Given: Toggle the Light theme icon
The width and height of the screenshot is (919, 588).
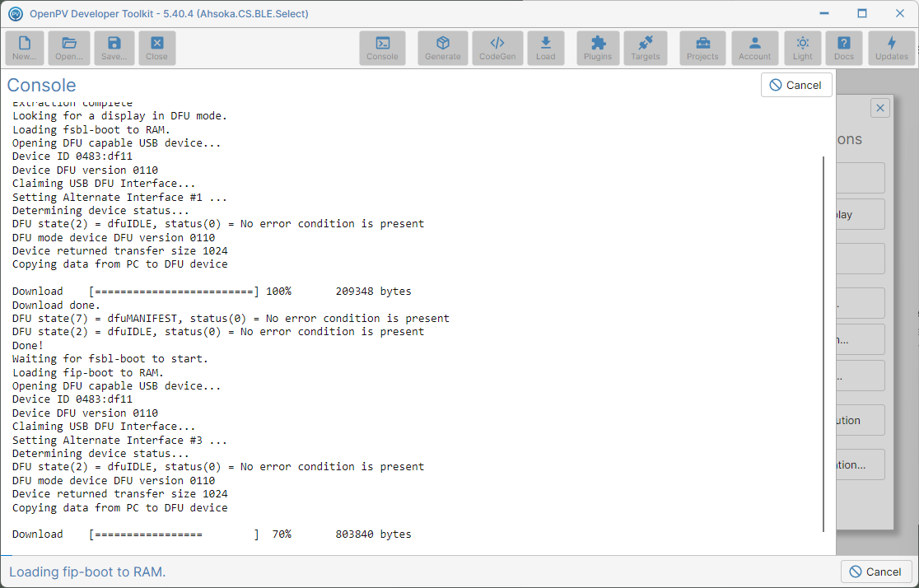Looking at the screenshot, I should (802, 48).
